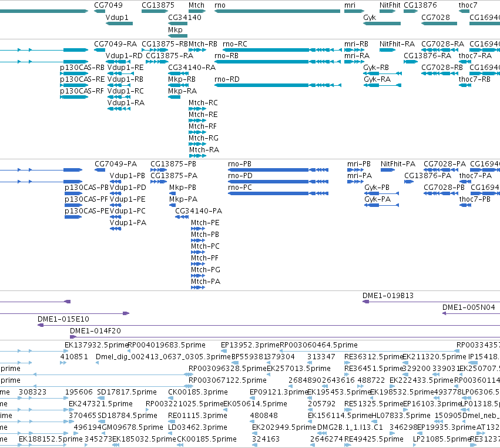The height and width of the screenshot is (448, 500).
Task: Click protein Mkp-PB
Action: pyautogui.click(x=183, y=188)
